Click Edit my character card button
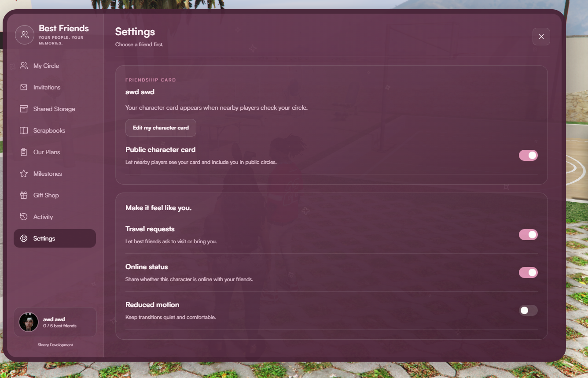This screenshot has width=588, height=378. point(161,128)
